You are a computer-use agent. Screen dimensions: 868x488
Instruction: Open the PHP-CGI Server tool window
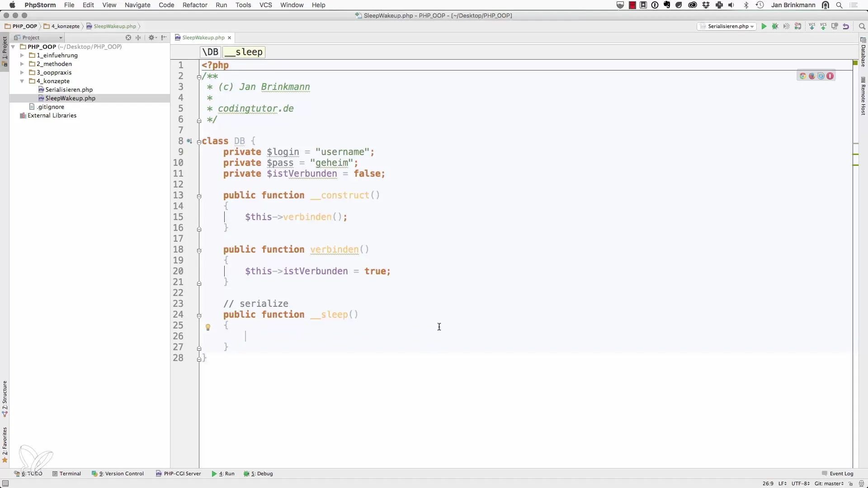click(x=178, y=474)
